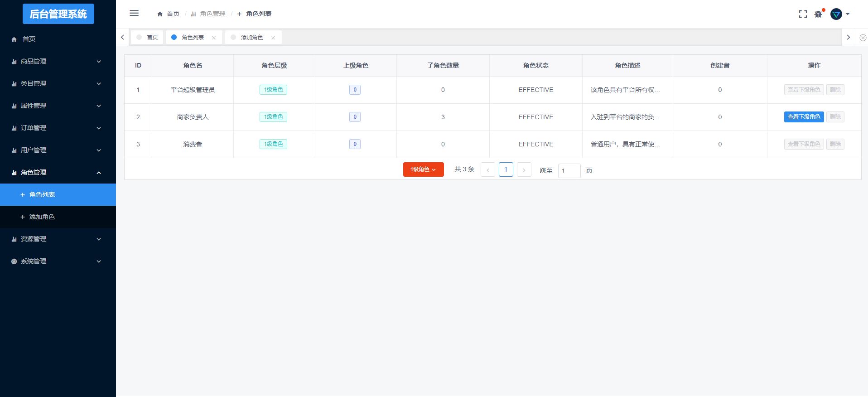This screenshot has width=868, height=397.
Task: Click the 后台管理系统 logo button
Action: click(x=58, y=14)
